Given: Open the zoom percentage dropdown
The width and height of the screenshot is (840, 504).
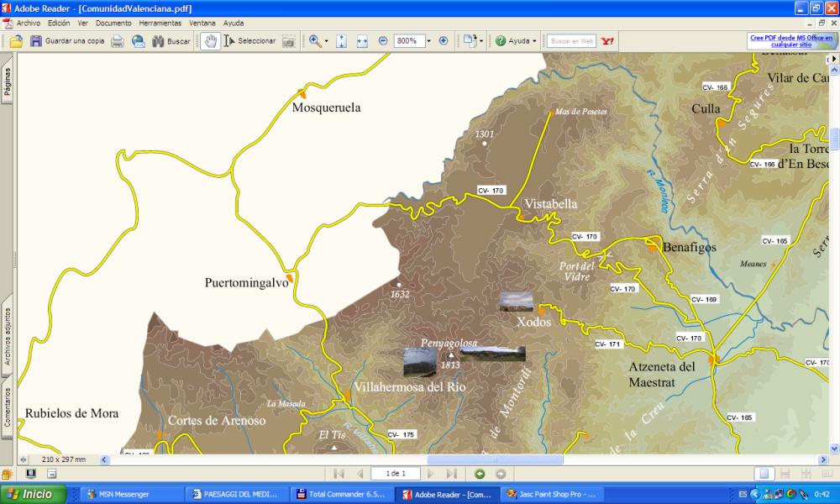Looking at the screenshot, I should (428, 40).
